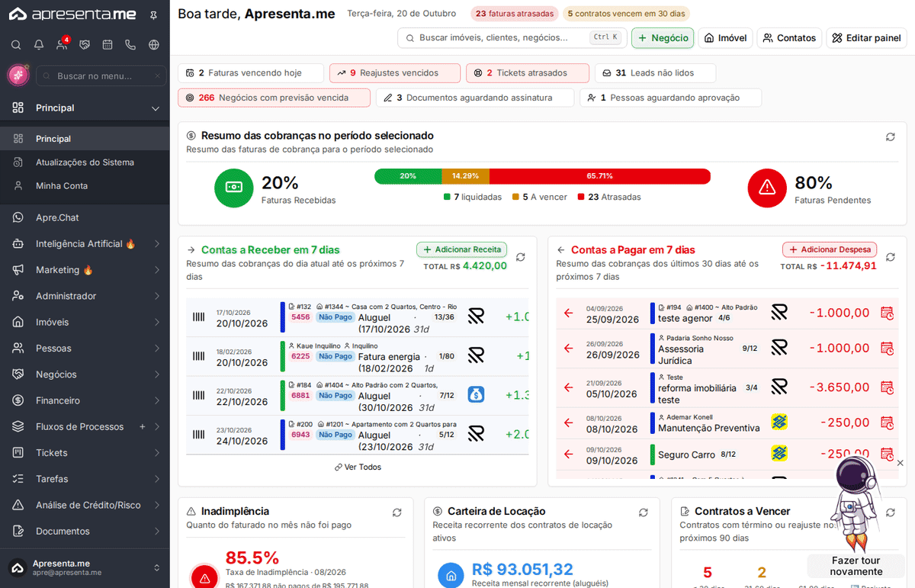Screen dimensions: 915x588
Task: Open the Principal submenu item
Action: pos(85,139)
